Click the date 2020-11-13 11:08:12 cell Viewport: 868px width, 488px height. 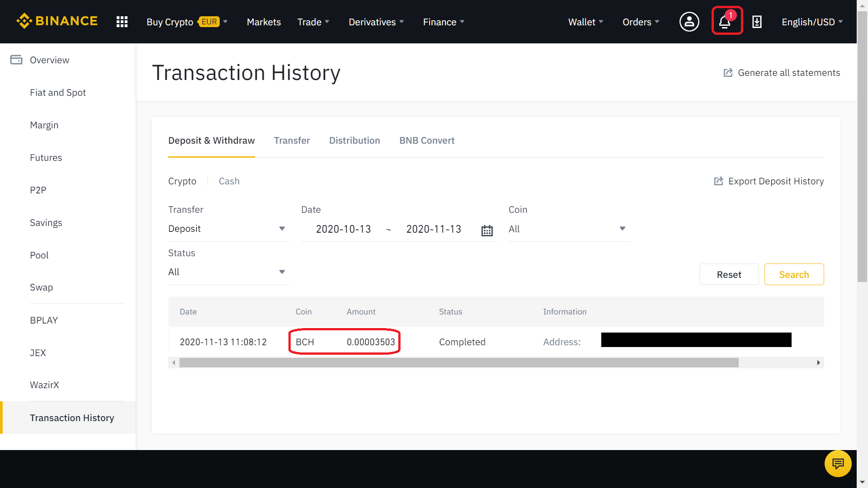[223, 342]
